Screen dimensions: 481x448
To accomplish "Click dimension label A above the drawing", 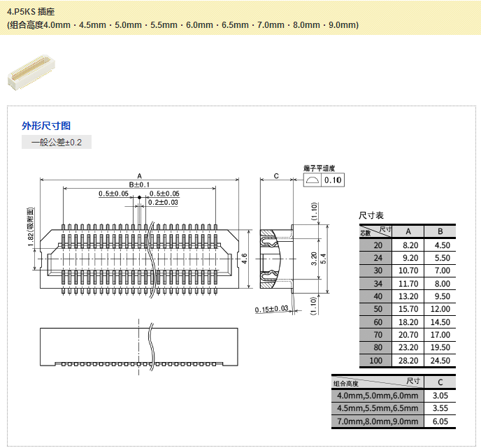I will coord(139,175).
